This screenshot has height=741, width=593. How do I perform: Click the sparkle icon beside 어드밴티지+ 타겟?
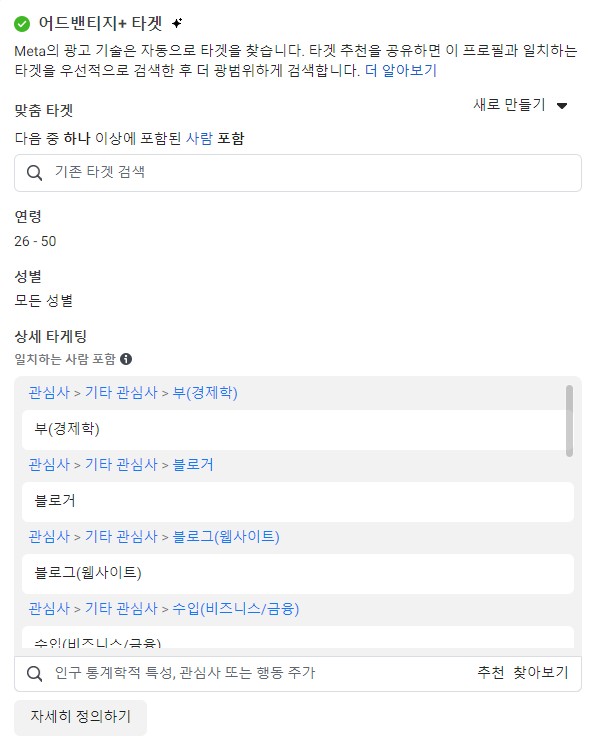click(177, 23)
